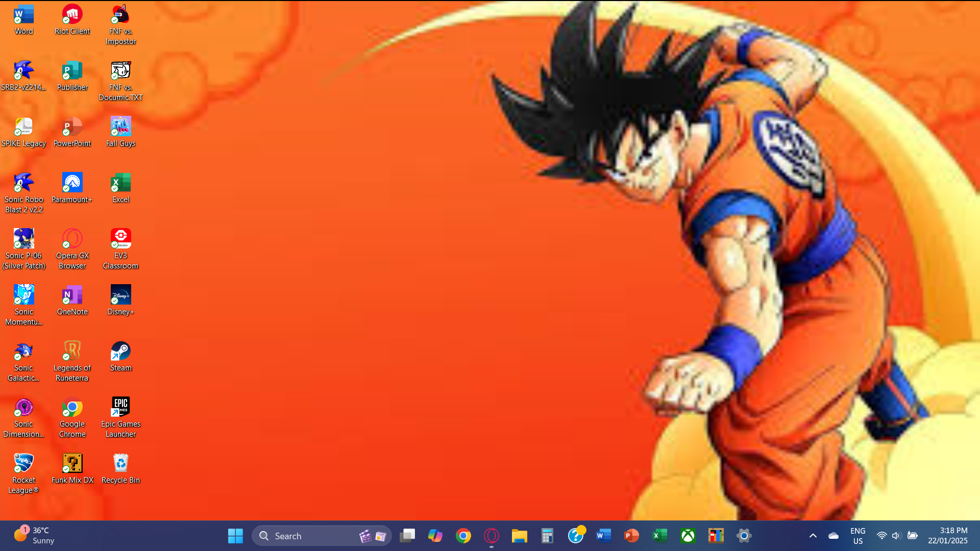
Task: Open Task View from the taskbar
Action: pos(407,536)
